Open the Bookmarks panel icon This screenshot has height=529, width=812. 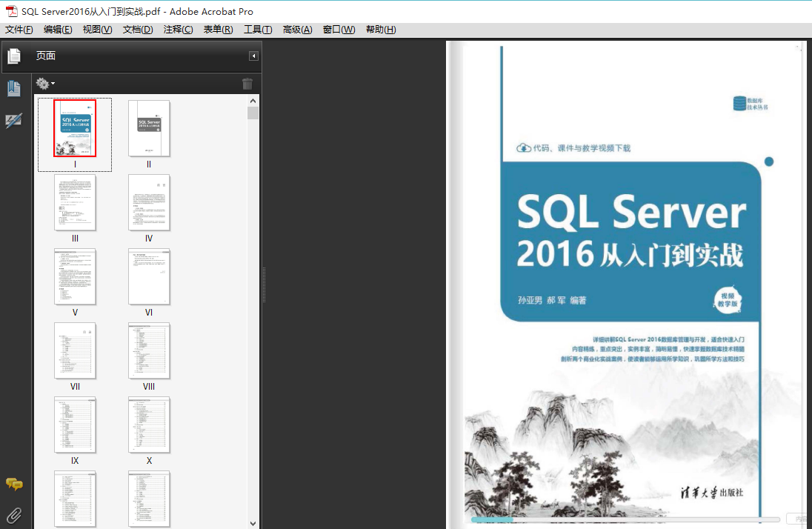coord(14,89)
